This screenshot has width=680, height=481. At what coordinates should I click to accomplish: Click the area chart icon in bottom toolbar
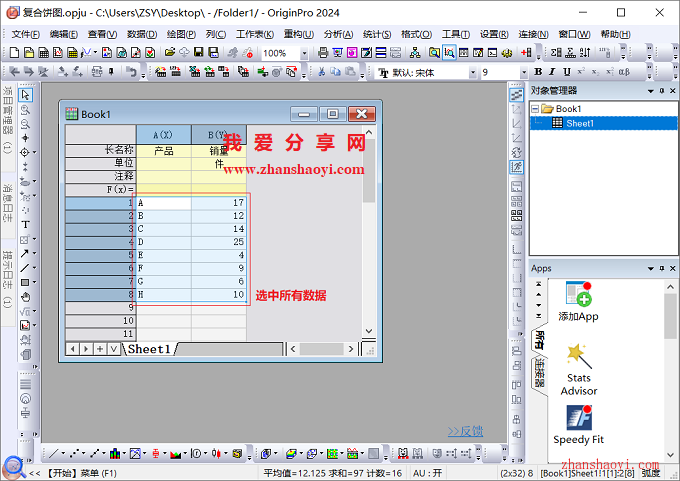(x=176, y=454)
